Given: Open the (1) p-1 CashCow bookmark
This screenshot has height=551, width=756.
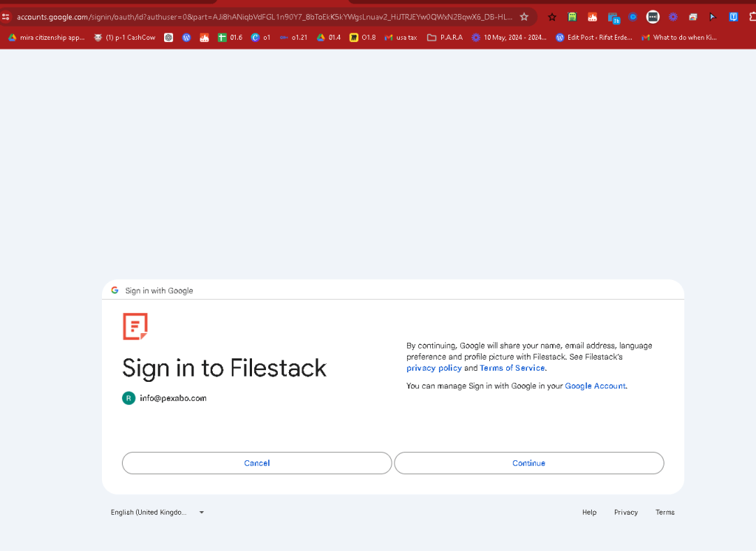Looking at the screenshot, I should tap(125, 37).
